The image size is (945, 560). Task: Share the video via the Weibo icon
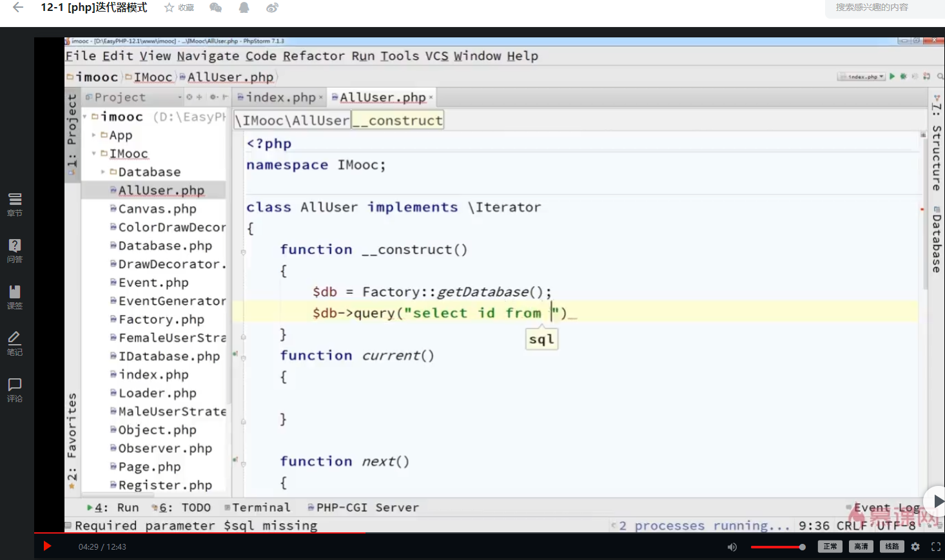(273, 8)
